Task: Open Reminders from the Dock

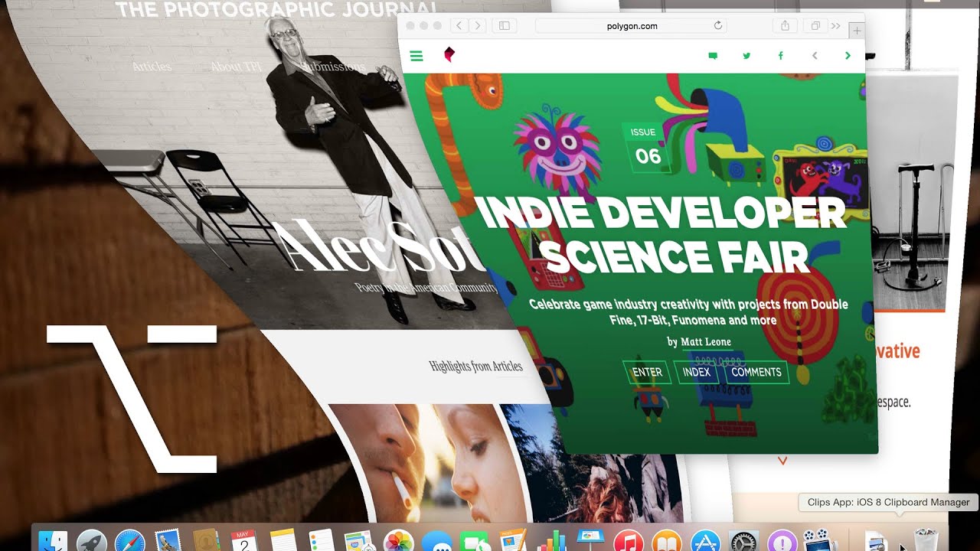Action: [322, 541]
